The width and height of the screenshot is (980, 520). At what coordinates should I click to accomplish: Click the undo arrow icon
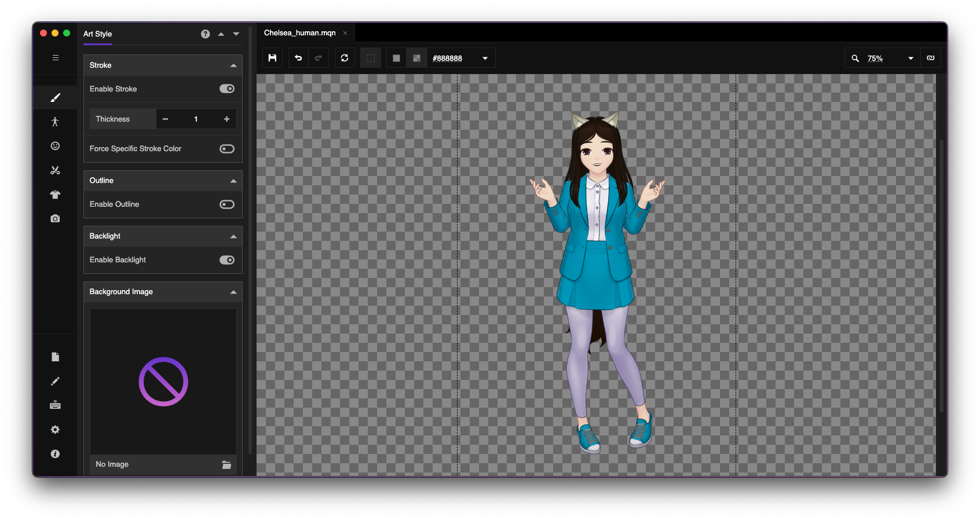click(x=298, y=58)
